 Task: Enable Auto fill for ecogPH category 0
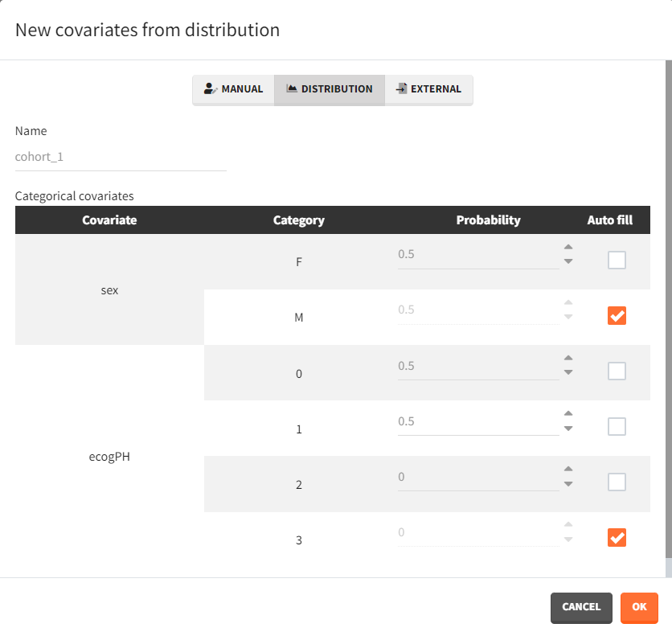(617, 371)
